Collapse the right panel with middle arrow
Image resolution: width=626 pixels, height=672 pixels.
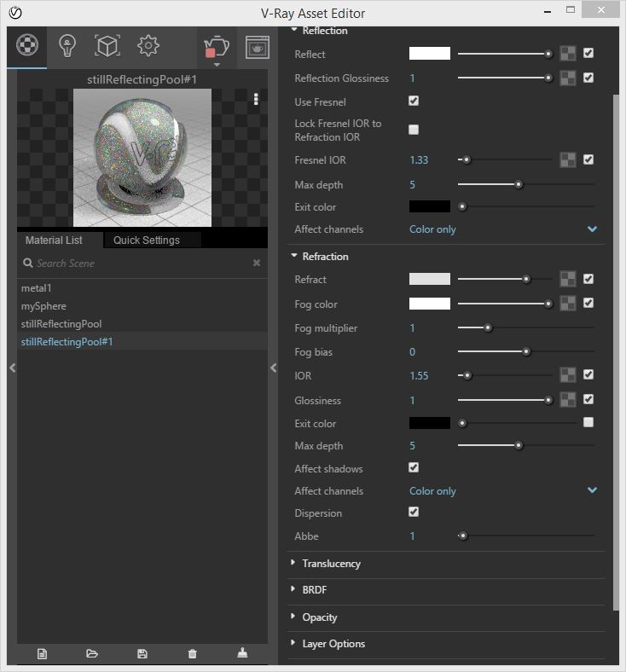click(274, 368)
